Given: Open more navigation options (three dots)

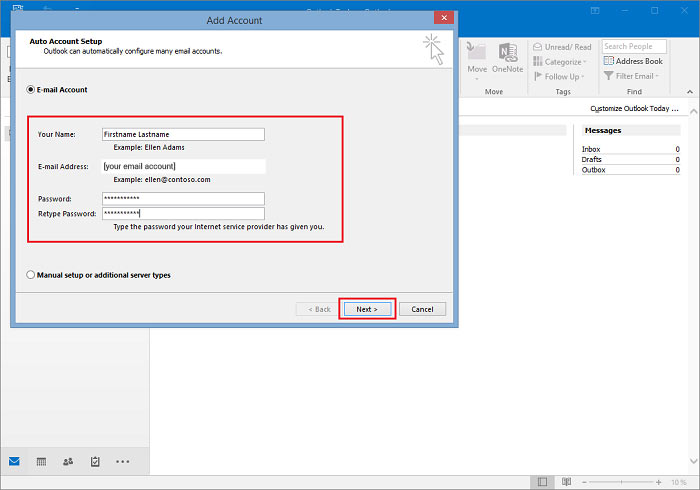Looking at the screenshot, I should [x=122, y=461].
